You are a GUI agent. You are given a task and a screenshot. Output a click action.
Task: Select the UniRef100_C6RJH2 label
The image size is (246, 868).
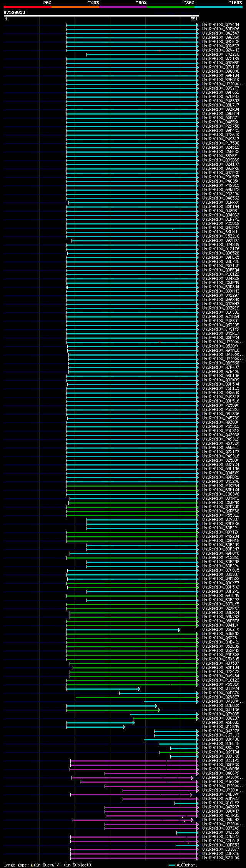point(221,820)
